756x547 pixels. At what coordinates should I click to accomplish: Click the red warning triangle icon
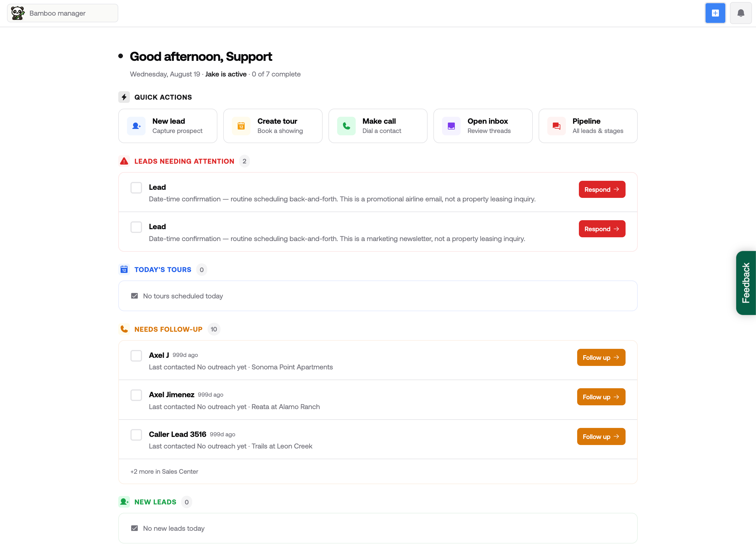pyautogui.click(x=124, y=161)
